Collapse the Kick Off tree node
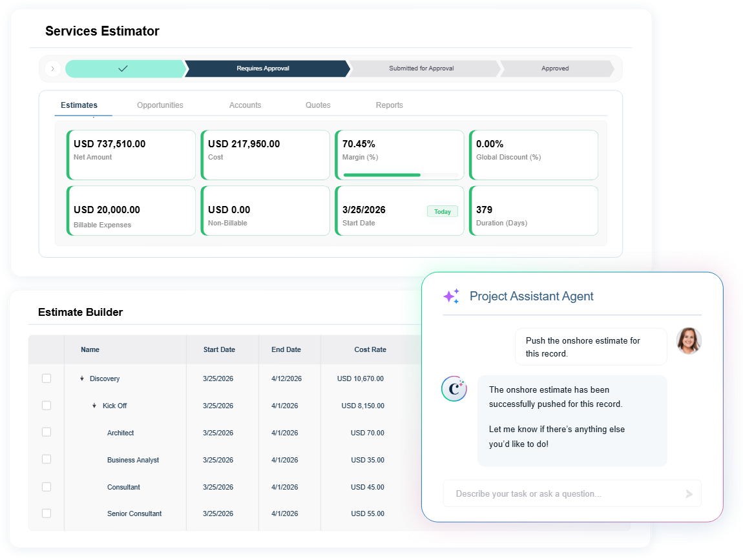The image size is (743, 560). click(94, 406)
